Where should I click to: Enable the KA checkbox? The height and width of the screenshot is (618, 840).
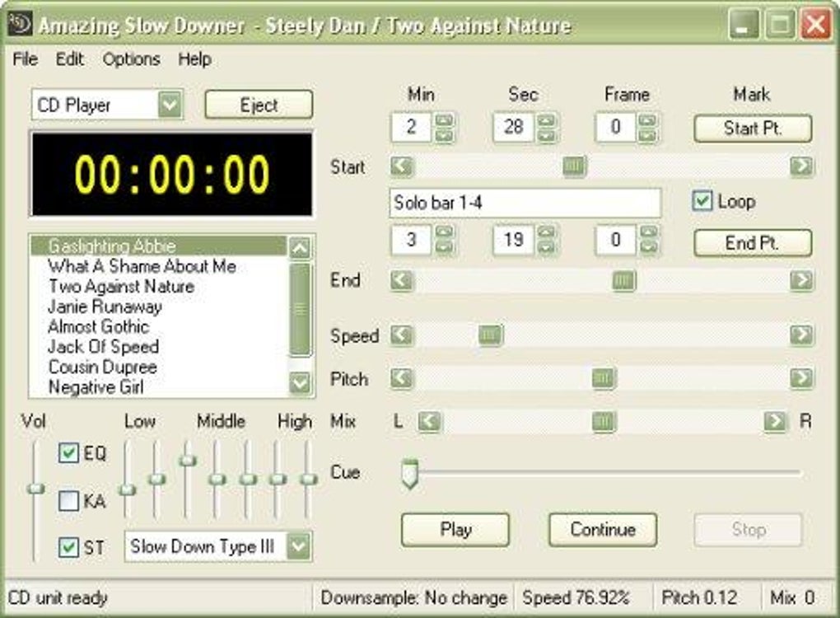(68, 501)
